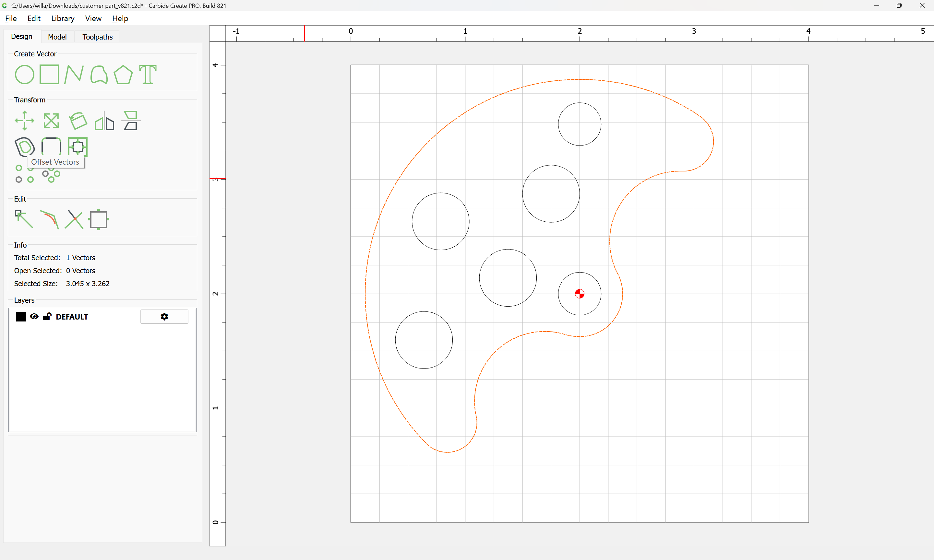Pick the Create Polygon tool
The height and width of the screenshot is (560, 934).
click(x=123, y=74)
